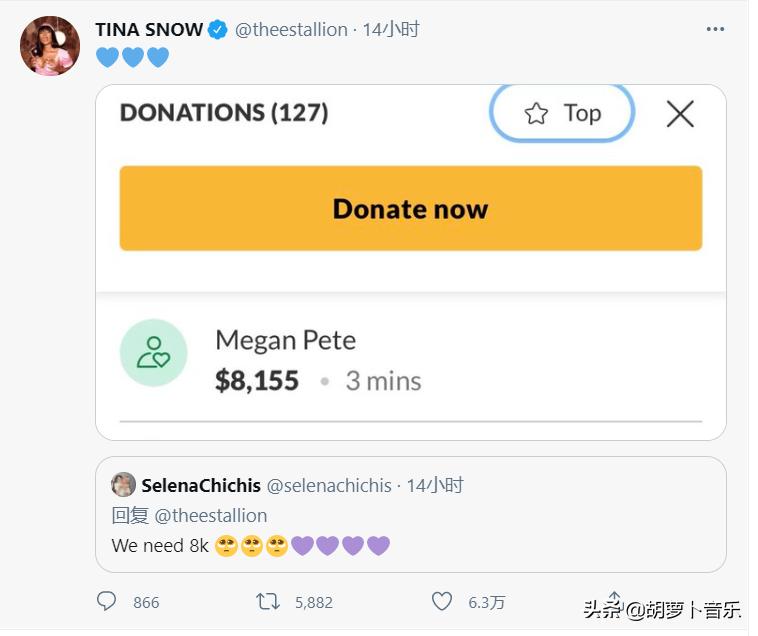Image resolution: width=758 pixels, height=636 pixels.
Task: Close the donations panel with the X
Action: [680, 114]
